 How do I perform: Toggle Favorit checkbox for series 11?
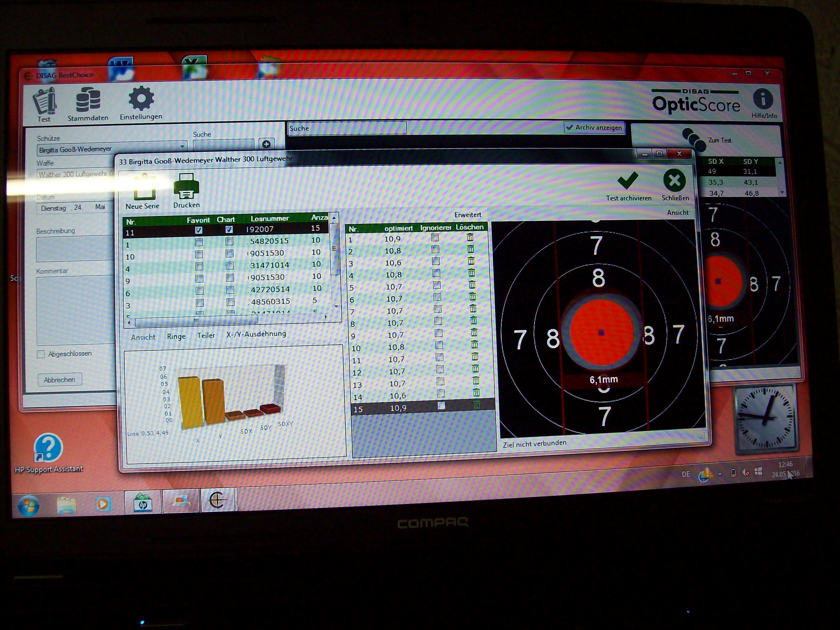point(198,230)
